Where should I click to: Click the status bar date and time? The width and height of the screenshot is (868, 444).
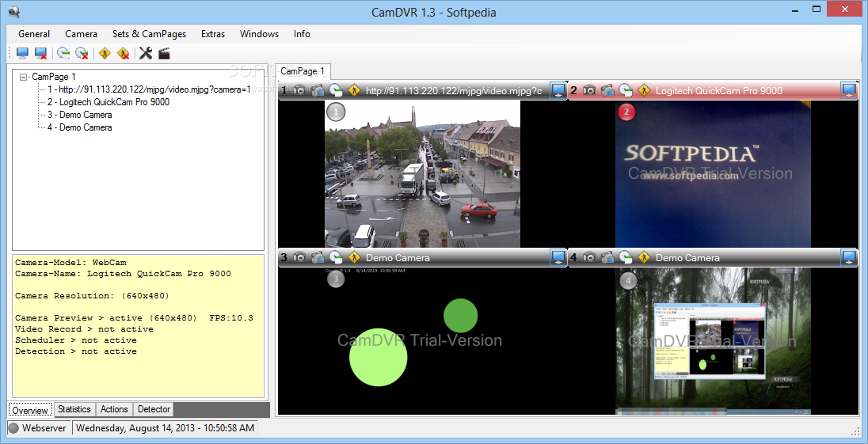(x=165, y=428)
